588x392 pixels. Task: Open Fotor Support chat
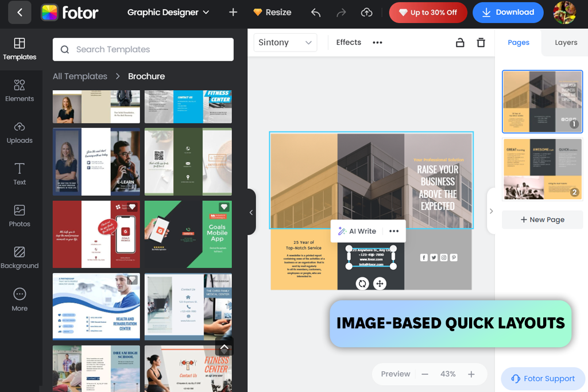[x=543, y=379]
